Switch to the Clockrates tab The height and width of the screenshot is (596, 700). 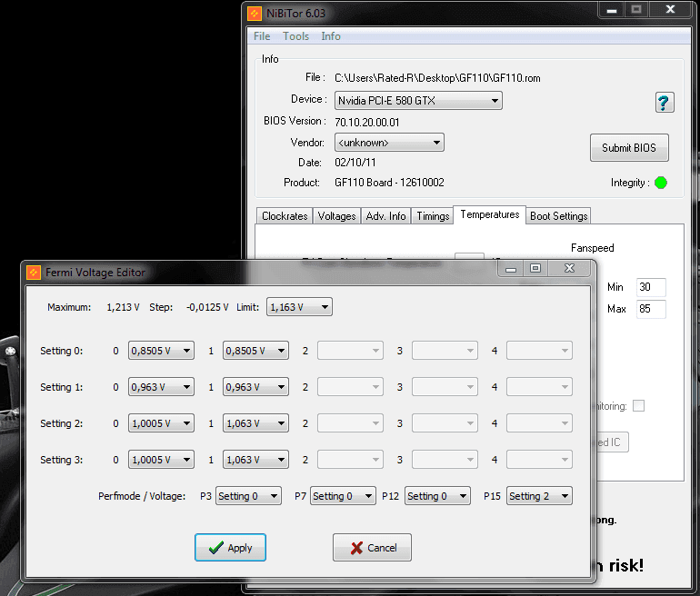click(285, 216)
